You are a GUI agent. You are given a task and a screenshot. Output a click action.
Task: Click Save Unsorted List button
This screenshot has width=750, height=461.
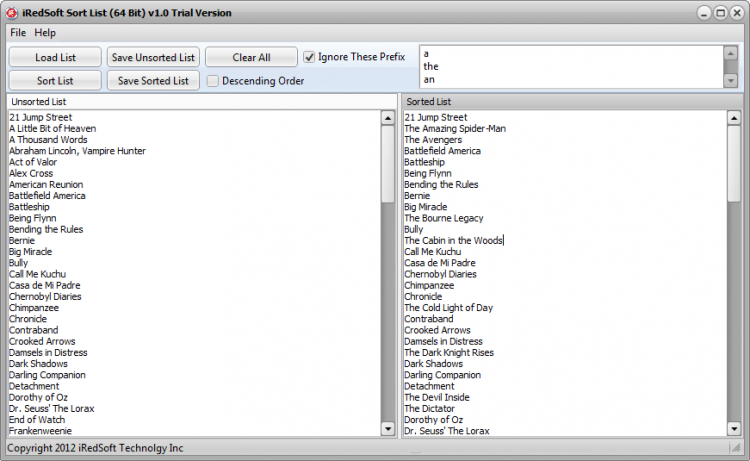(153, 57)
